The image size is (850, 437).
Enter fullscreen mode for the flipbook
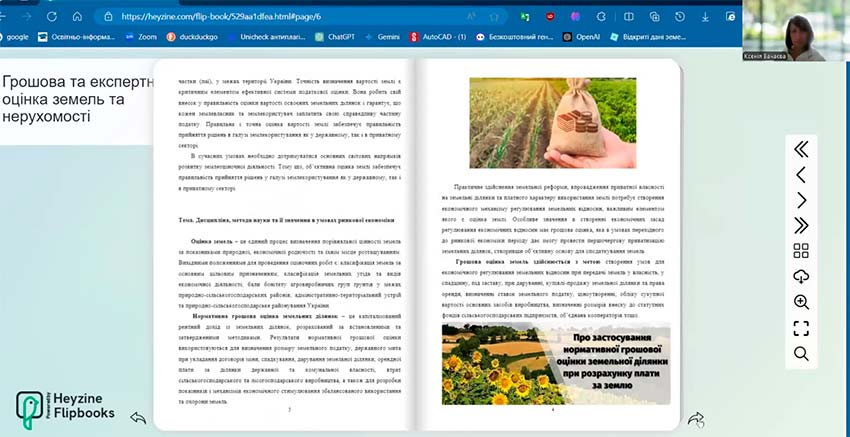pos(801,328)
